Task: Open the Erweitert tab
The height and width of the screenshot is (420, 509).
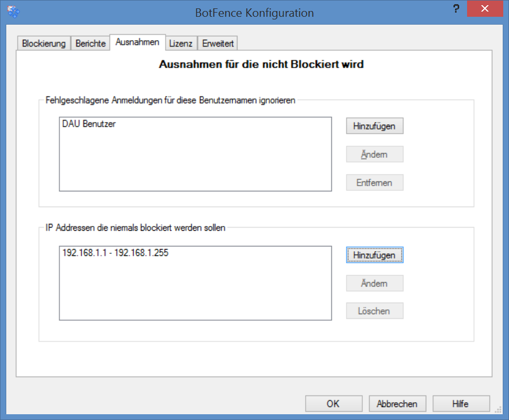Action: click(218, 43)
